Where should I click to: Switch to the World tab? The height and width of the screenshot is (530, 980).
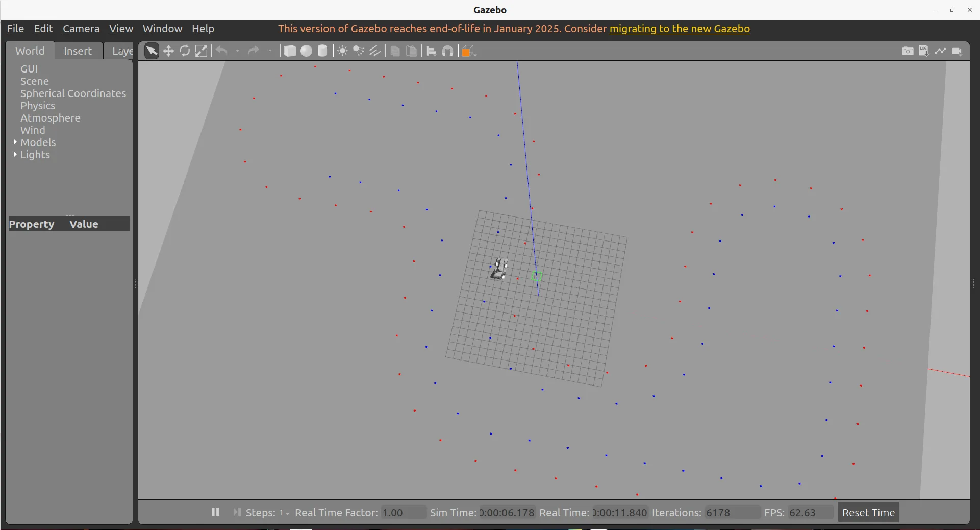click(x=30, y=51)
